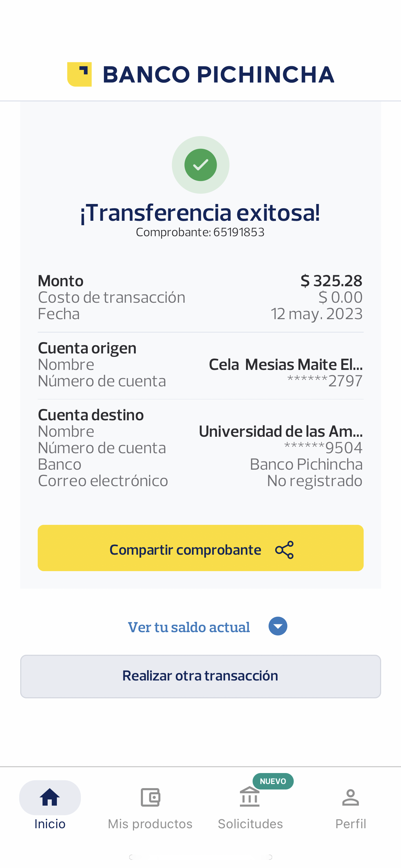The image size is (401, 868).
Task: Tap the Banco Pichincha header title text
Action: point(218,75)
